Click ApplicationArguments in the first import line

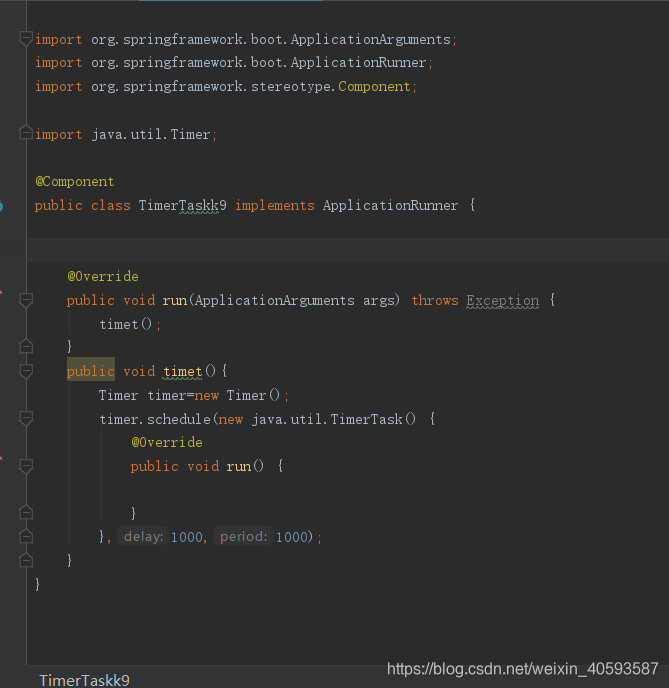coord(371,39)
